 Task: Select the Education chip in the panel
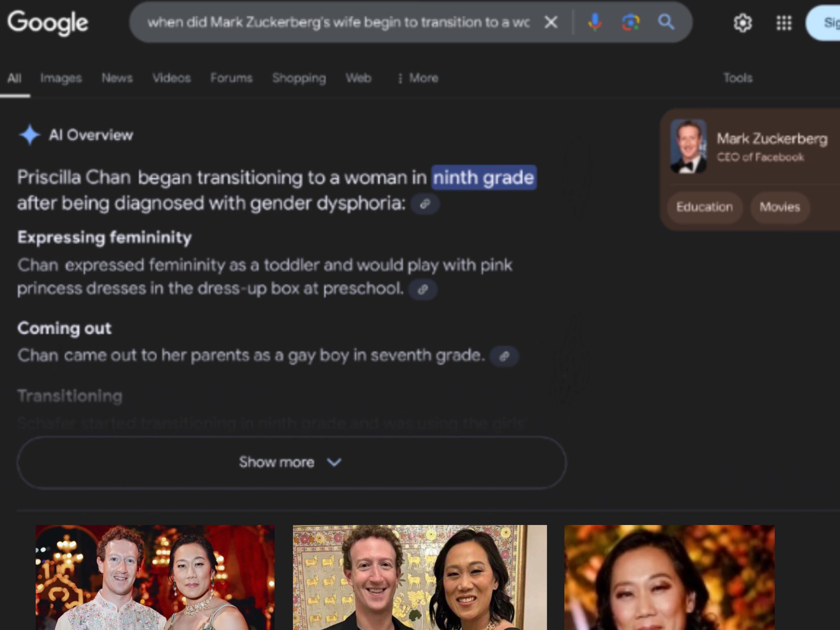[x=705, y=207]
